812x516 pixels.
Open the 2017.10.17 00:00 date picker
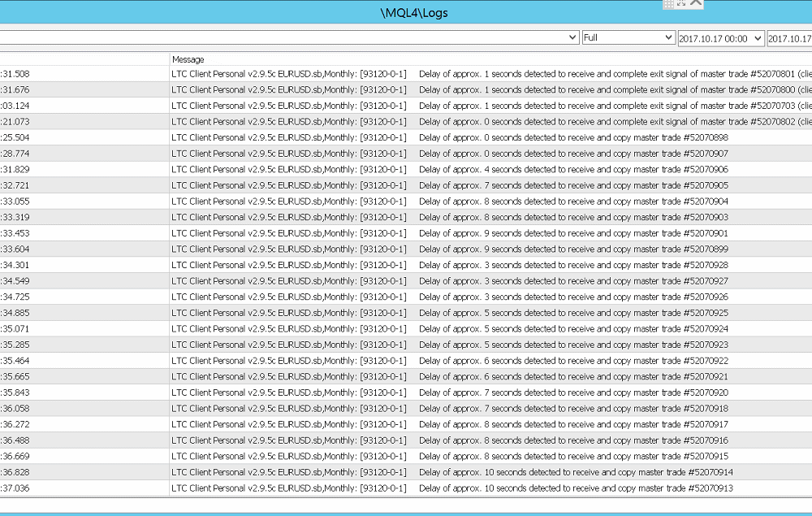(721, 38)
